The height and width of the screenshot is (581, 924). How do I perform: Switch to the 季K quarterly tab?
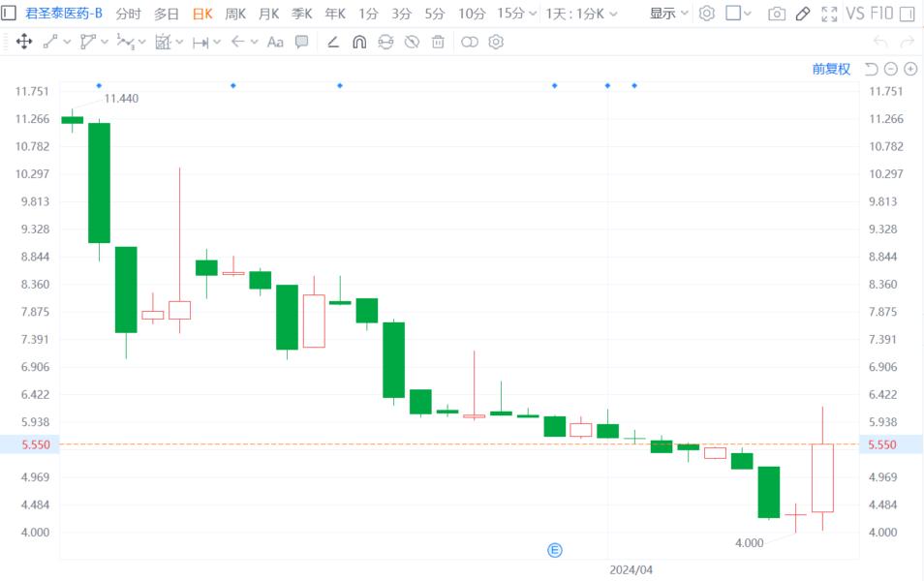pyautogui.click(x=302, y=13)
